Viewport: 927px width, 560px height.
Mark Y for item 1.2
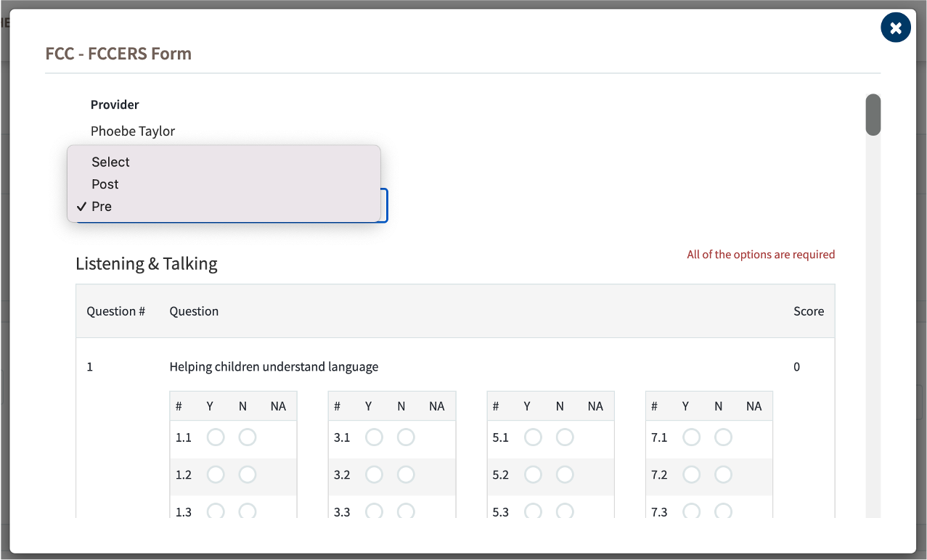(x=216, y=474)
